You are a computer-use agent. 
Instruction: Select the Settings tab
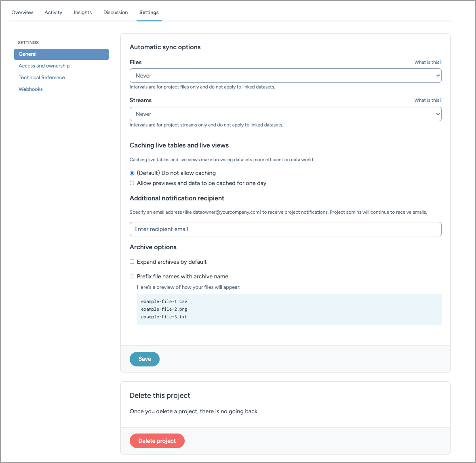coord(149,13)
